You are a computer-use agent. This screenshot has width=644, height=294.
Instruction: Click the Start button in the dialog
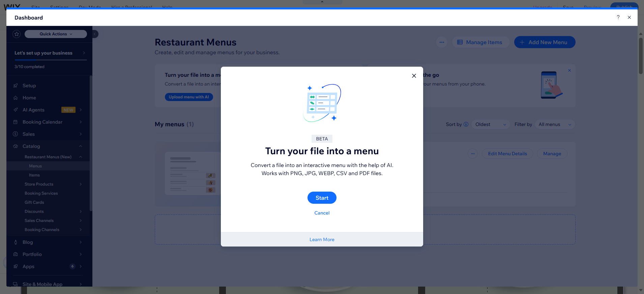click(x=322, y=198)
